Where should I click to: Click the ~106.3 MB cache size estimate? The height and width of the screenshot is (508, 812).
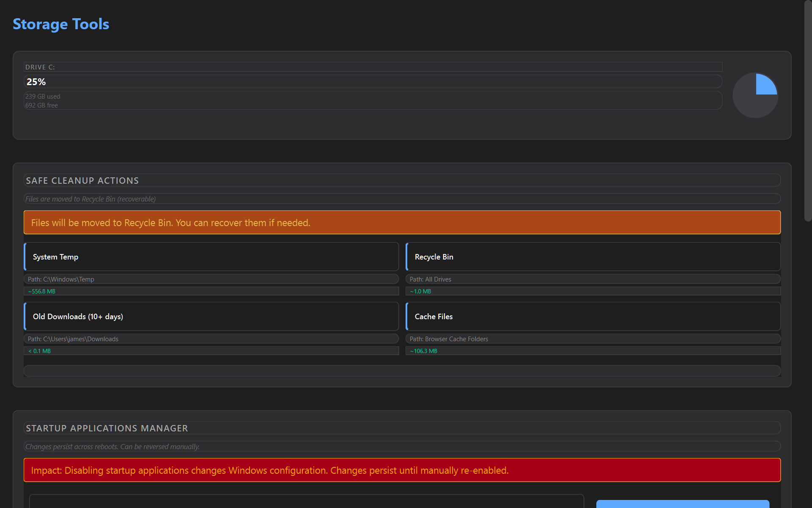coord(424,351)
